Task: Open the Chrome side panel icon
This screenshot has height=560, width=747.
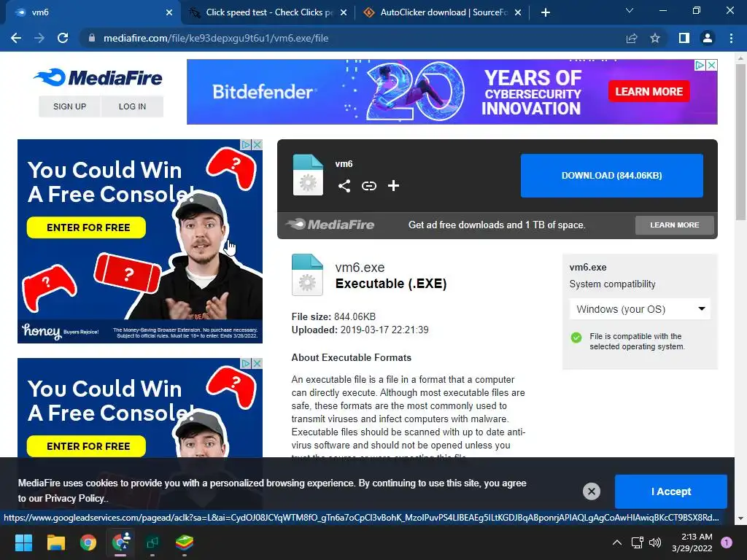Action: tap(684, 38)
